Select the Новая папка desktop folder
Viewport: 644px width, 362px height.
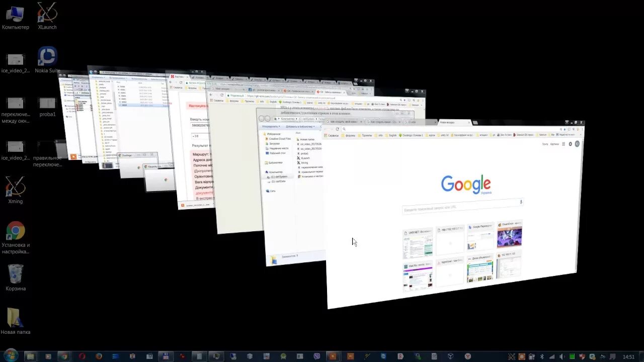coord(15,321)
